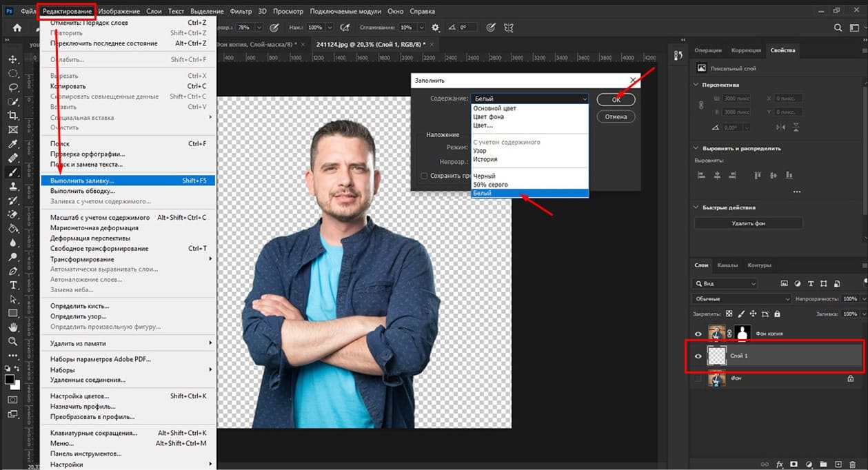Click the foreground color swatch
The height and width of the screenshot is (470, 868).
coord(10,379)
